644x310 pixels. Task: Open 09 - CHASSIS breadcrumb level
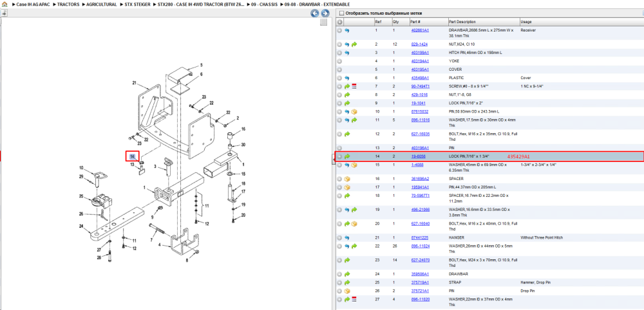265,4
